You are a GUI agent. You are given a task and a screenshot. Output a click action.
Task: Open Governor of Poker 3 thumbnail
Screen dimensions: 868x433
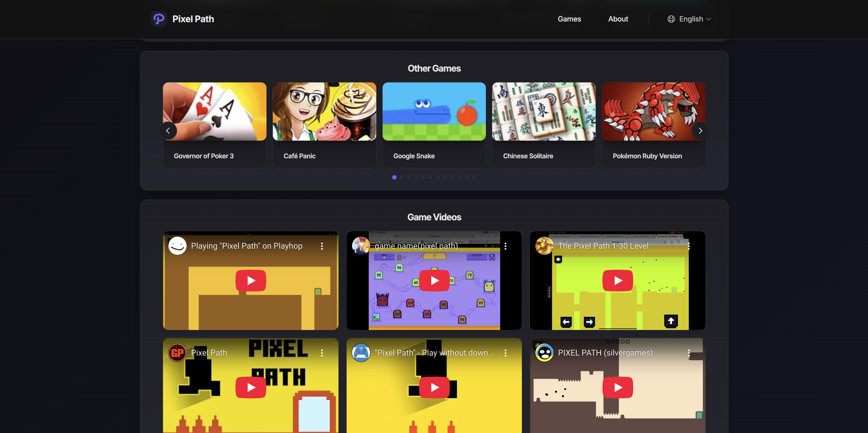[x=215, y=112]
